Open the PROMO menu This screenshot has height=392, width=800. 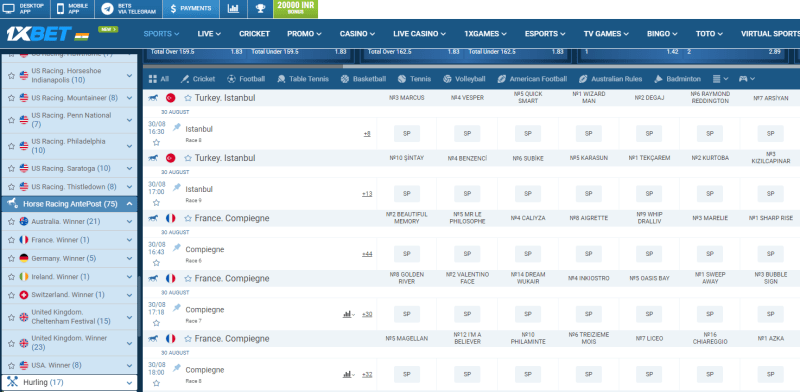point(304,34)
